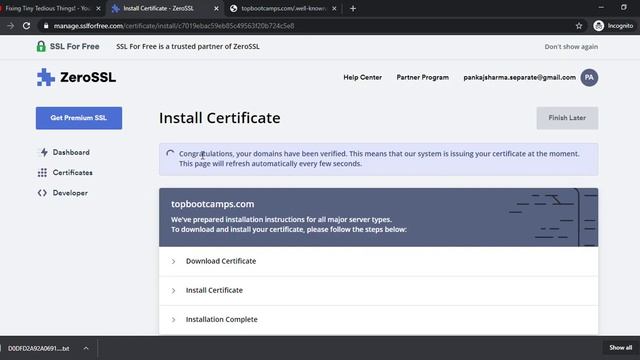The image size is (640, 360).
Task: Expand the Download Certificate step
Action: [x=378, y=261]
